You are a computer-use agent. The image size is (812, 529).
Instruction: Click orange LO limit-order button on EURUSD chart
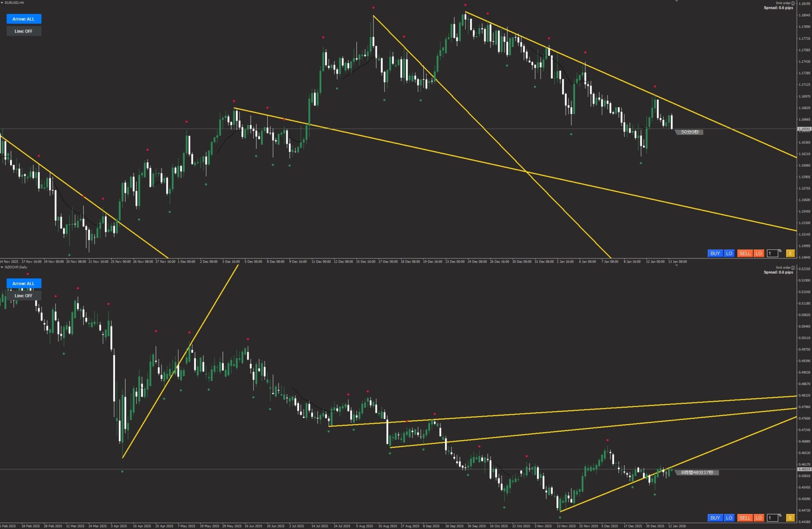coord(758,253)
